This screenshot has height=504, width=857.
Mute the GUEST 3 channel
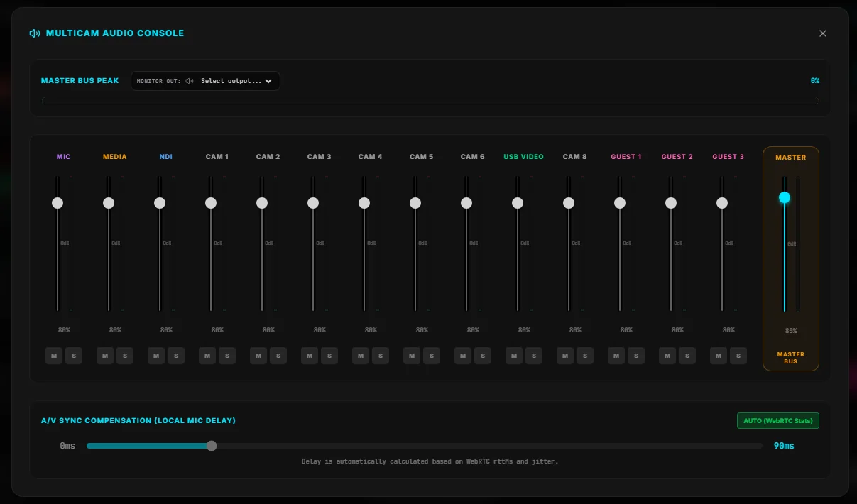(x=719, y=356)
